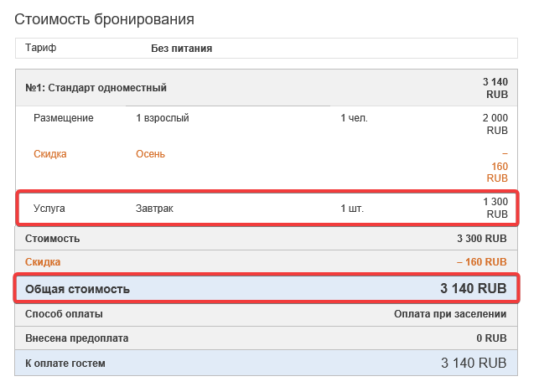This screenshot has height=392, width=539.
Task: Select the "Без питания" tariff value
Action: pyautogui.click(x=181, y=49)
